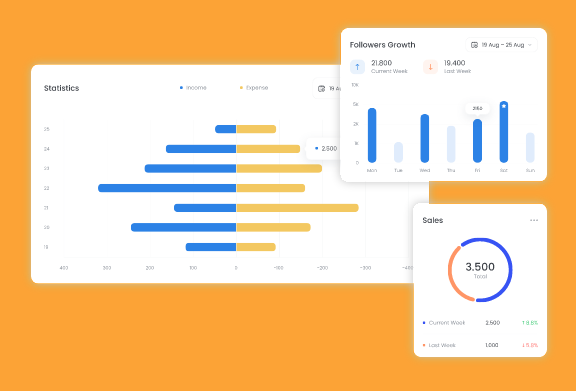Click the Followers Growth heading
576x391 pixels.
(x=382, y=45)
